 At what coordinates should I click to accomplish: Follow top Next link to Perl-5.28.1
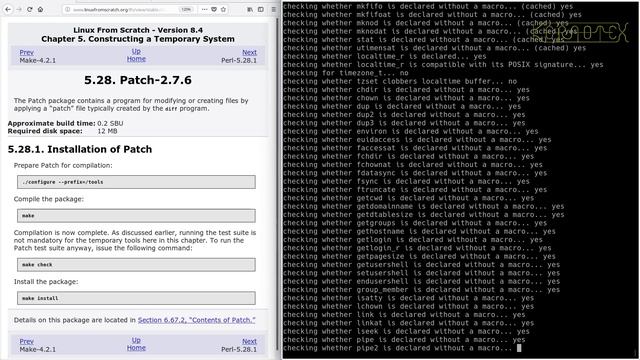249,52
